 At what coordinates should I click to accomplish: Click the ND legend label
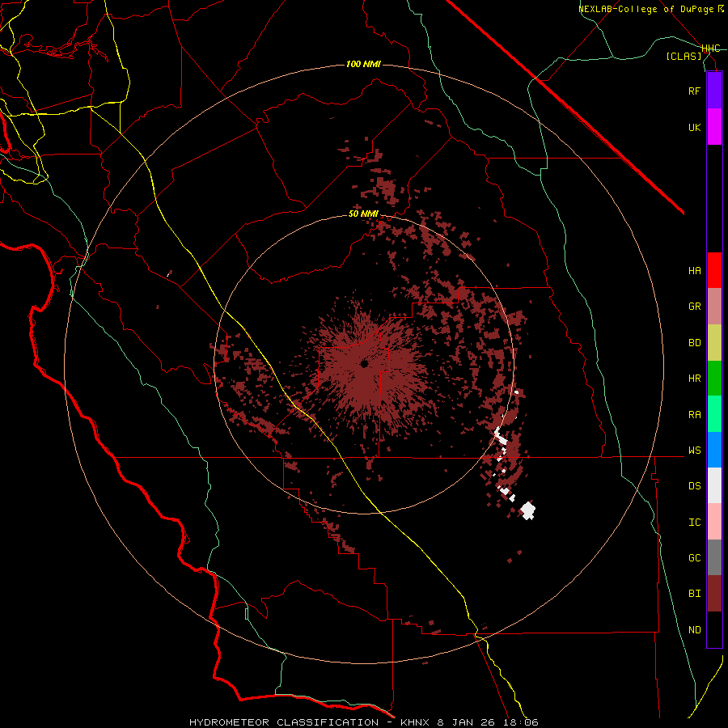pyautogui.click(x=694, y=630)
